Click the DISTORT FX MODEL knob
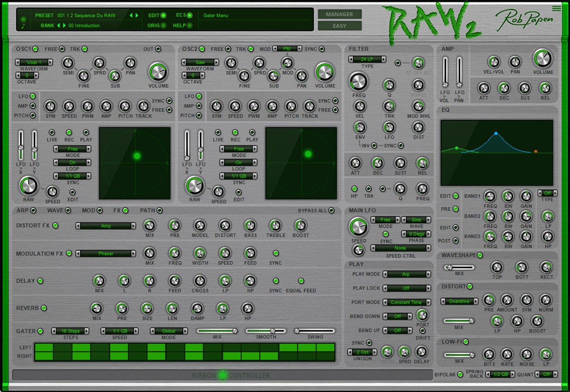The image size is (570, 392). click(200, 225)
